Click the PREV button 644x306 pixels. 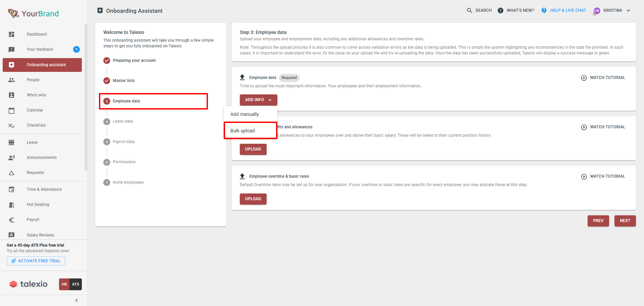(598, 221)
